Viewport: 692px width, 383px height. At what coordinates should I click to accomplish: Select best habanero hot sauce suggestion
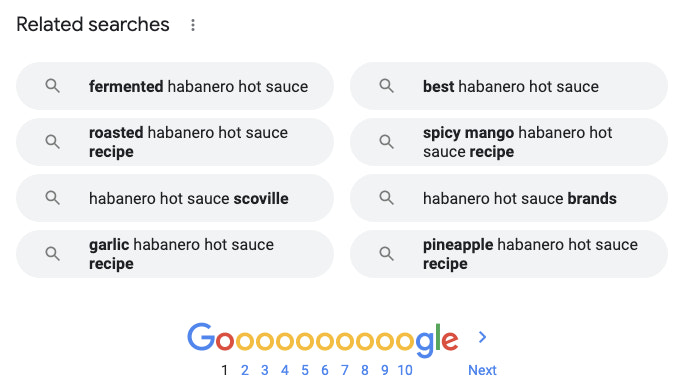tap(509, 86)
